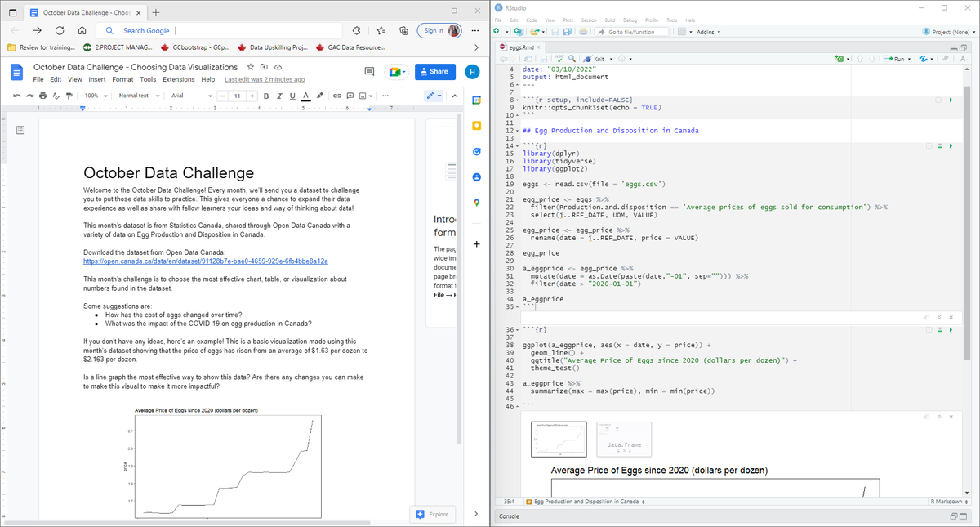Screen dimensions: 980x527
Task: Open the Insert menu in Google Docs
Action: click(97, 79)
